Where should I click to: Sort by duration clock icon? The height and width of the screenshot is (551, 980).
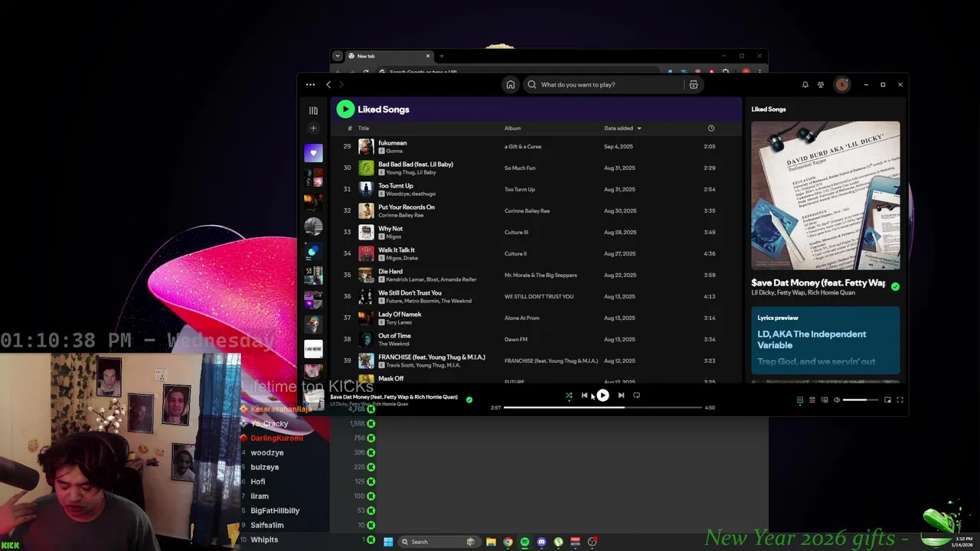(710, 129)
